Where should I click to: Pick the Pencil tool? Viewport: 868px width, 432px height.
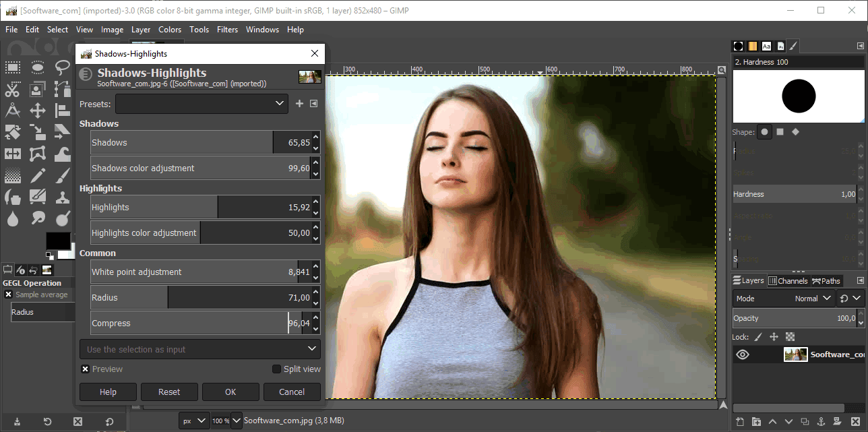click(x=37, y=175)
